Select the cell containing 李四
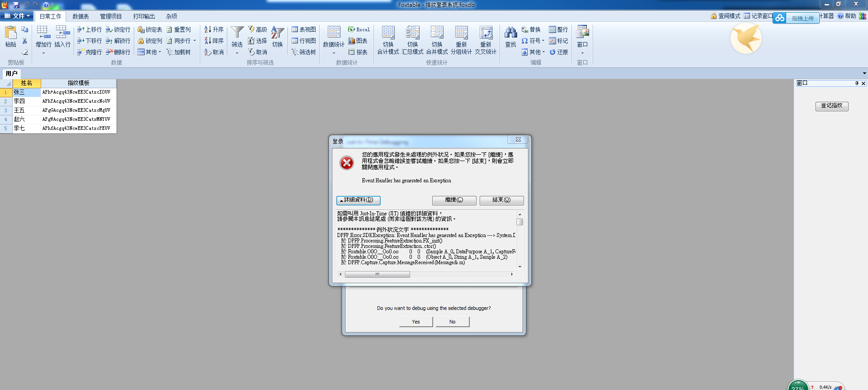Viewport: 868px width, 390px height. 27,101
